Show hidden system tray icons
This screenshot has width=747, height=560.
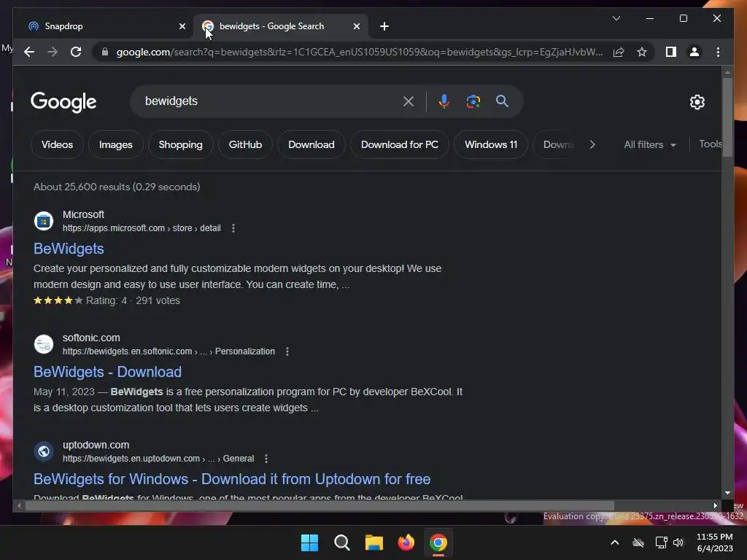tap(615, 542)
